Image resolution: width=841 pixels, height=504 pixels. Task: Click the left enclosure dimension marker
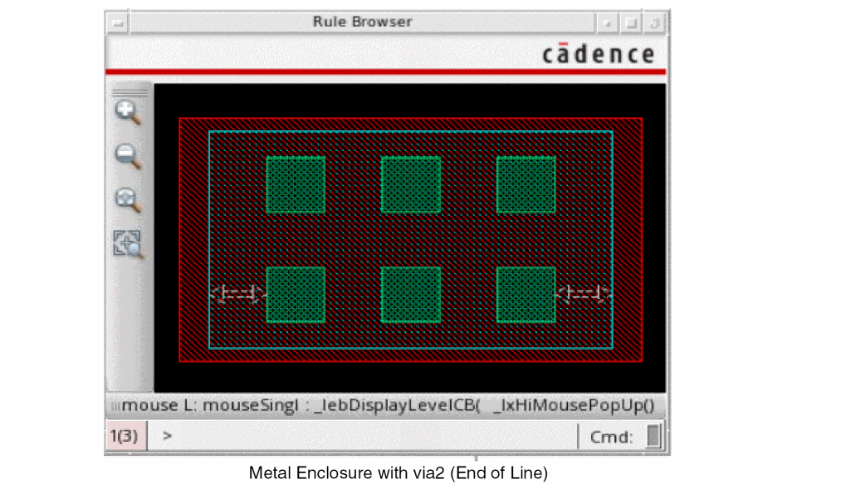pyautogui.click(x=237, y=293)
